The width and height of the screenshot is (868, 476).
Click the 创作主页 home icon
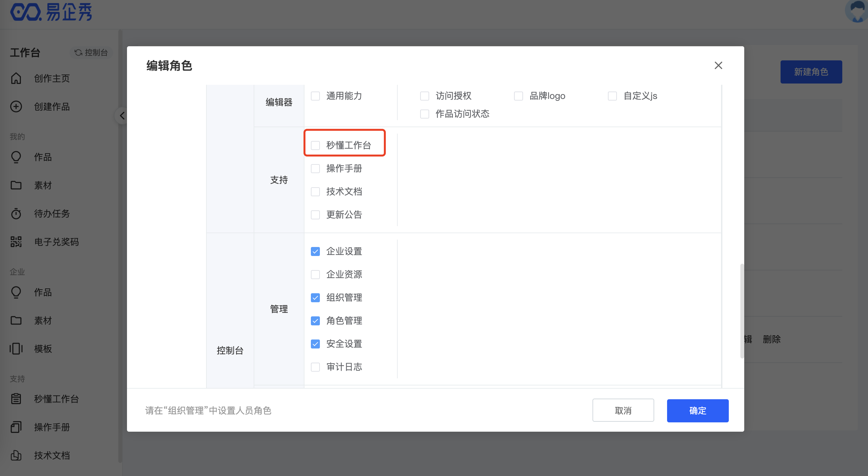tap(16, 78)
